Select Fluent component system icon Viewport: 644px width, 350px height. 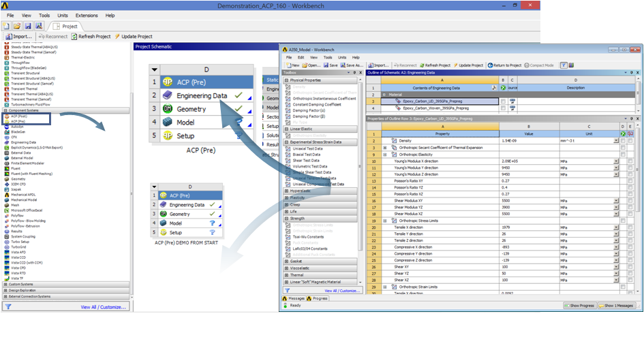click(x=7, y=169)
